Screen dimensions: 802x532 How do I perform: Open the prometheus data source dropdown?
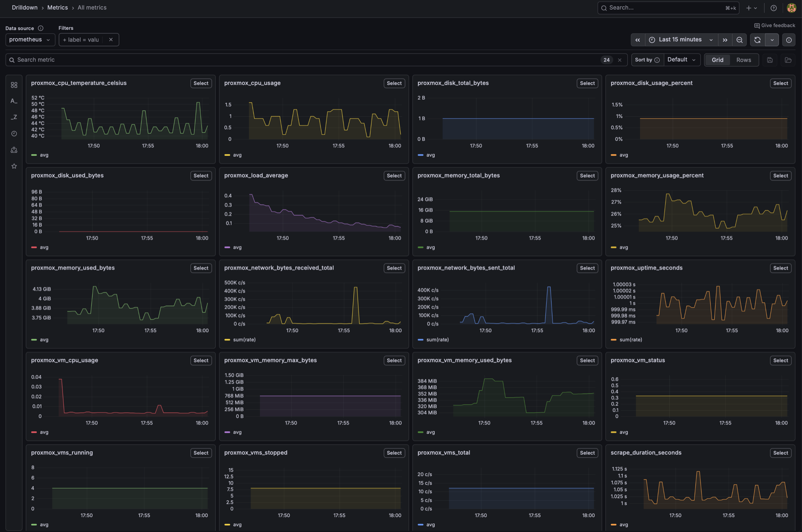pyautogui.click(x=30, y=40)
